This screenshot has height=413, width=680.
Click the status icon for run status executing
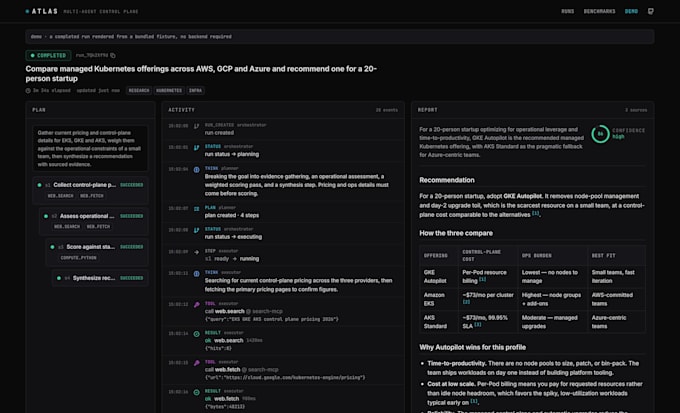point(196,230)
